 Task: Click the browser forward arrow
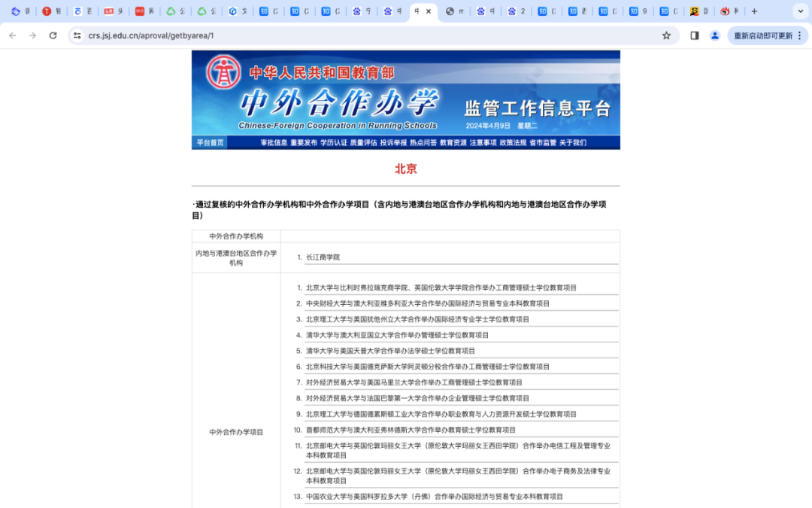tap(32, 36)
